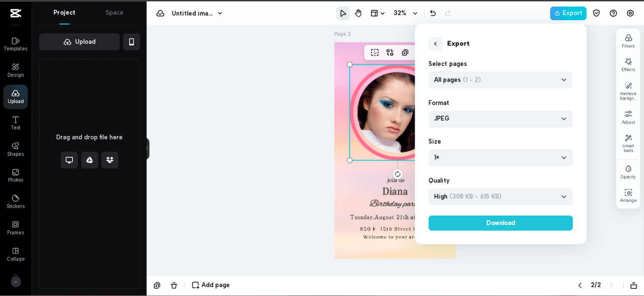Open the Size 1× dropdown
644x296 pixels.
pos(501,157)
